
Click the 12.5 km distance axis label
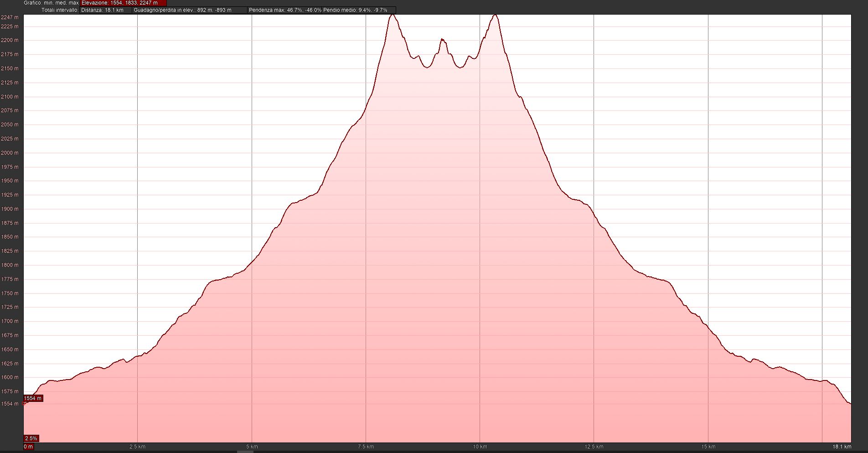[594, 447]
